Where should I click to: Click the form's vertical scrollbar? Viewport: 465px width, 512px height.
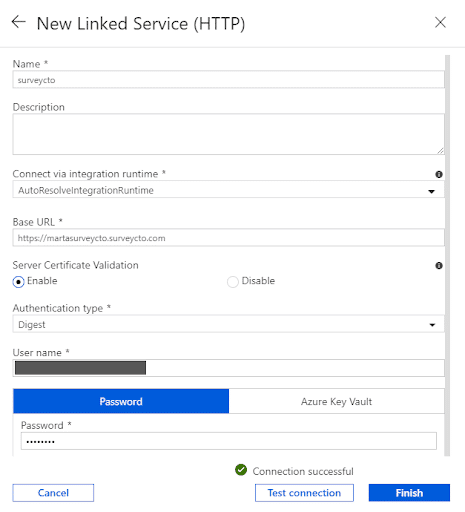pyautogui.click(x=447, y=255)
